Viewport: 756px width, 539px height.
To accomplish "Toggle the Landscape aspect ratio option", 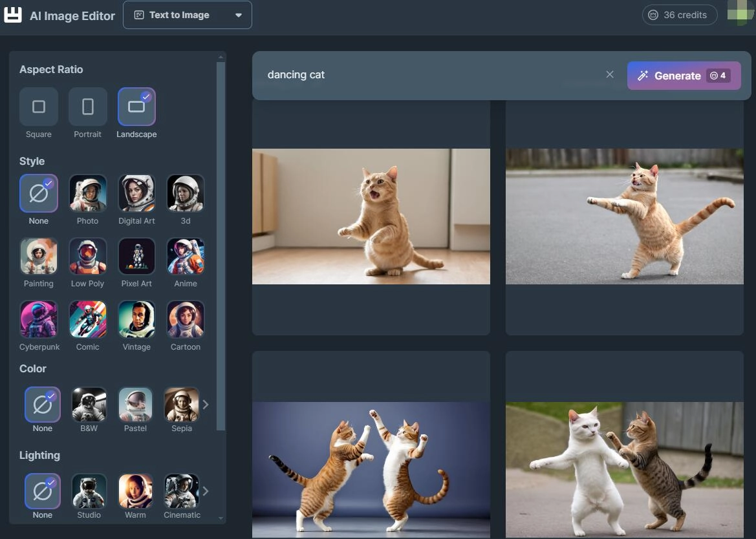I will 136,107.
